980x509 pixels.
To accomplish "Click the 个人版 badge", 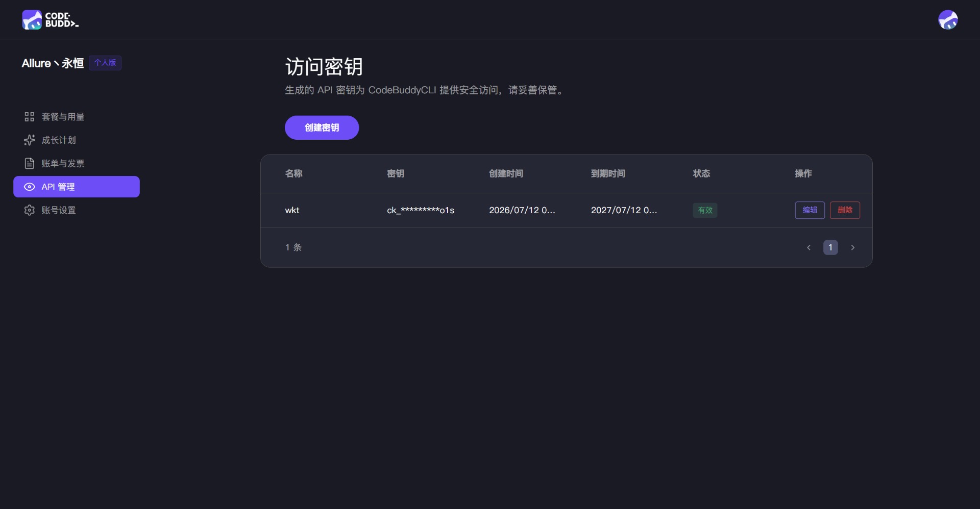I will coord(105,63).
